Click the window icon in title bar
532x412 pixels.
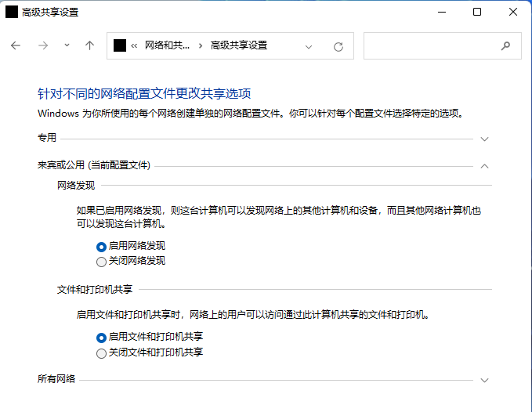click(13, 13)
